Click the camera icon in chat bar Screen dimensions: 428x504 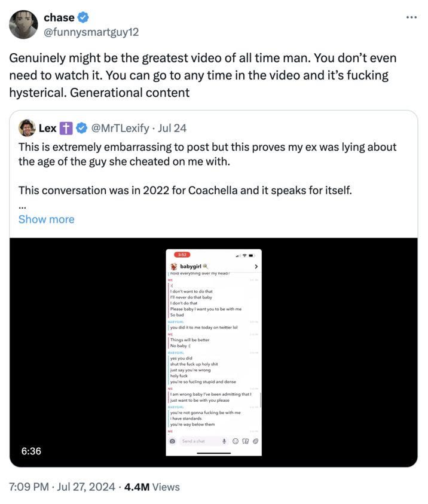173,441
